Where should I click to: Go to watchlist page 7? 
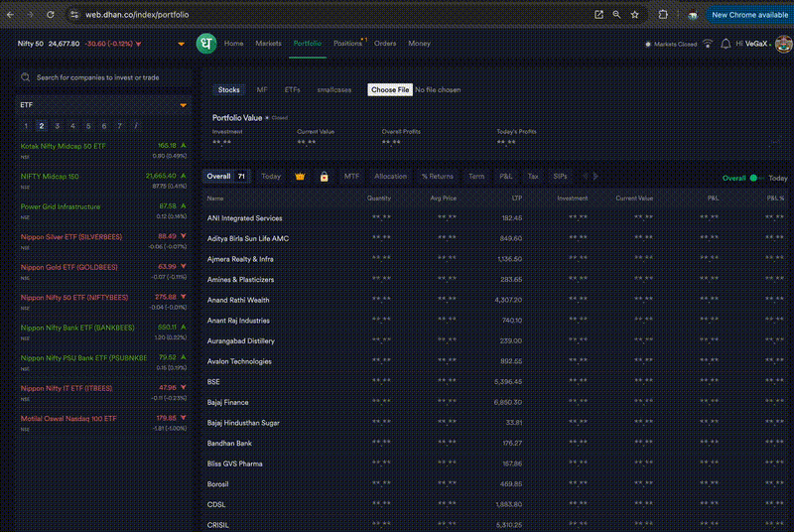point(119,126)
